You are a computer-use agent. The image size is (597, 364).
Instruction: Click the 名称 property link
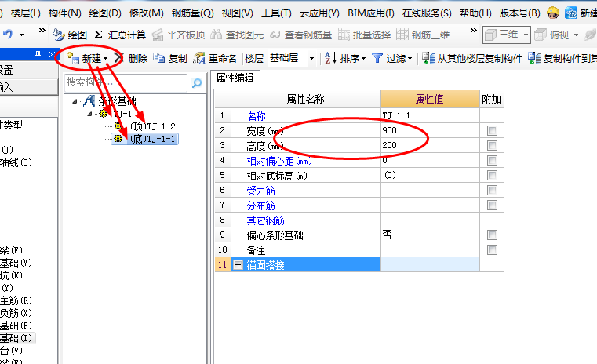pyautogui.click(x=257, y=116)
